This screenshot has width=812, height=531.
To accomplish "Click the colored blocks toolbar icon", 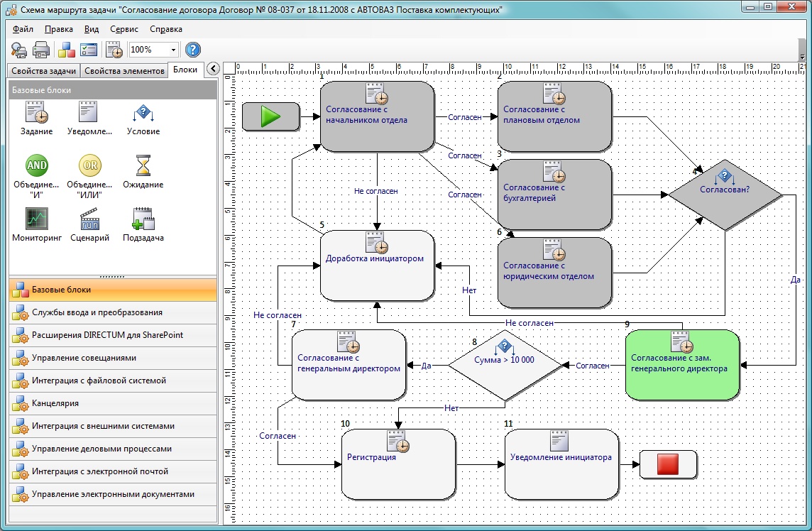I will pos(66,50).
